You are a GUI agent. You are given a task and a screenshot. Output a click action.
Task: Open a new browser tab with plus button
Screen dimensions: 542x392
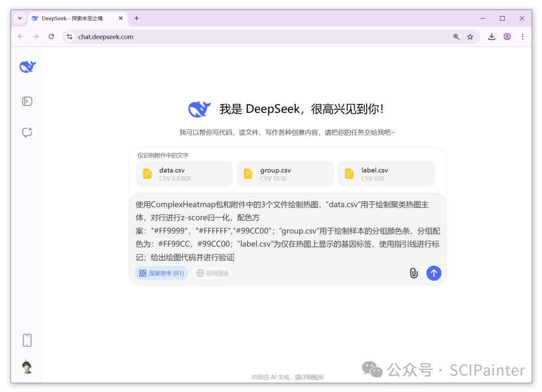pyautogui.click(x=137, y=19)
